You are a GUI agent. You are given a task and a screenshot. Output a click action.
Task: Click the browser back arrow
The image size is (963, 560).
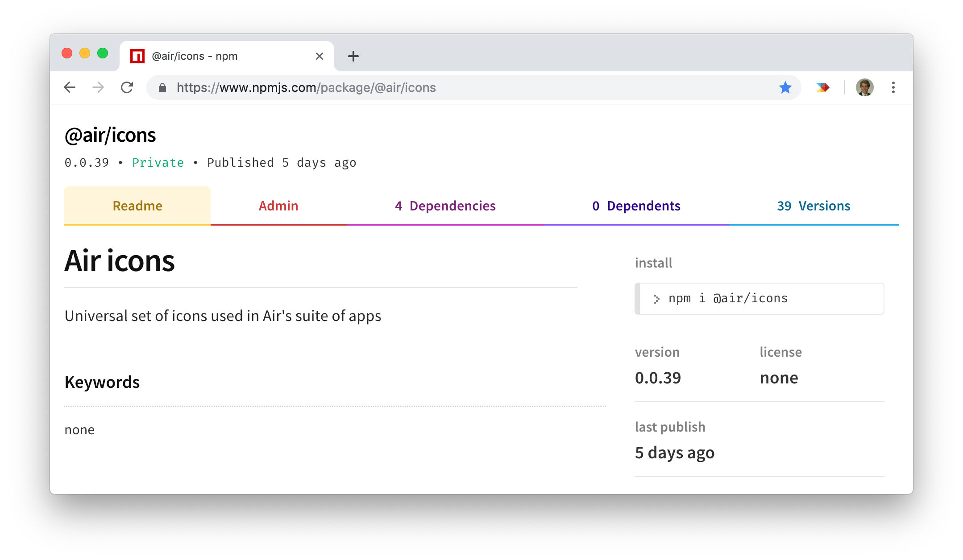pyautogui.click(x=70, y=87)
